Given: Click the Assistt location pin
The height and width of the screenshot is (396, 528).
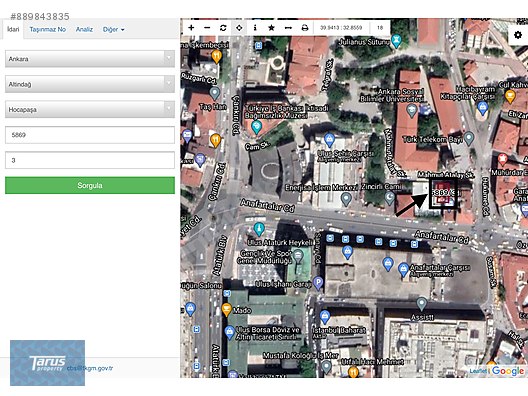Looking at the screenshot, I should pyautogui.click(x=422, y=304).
